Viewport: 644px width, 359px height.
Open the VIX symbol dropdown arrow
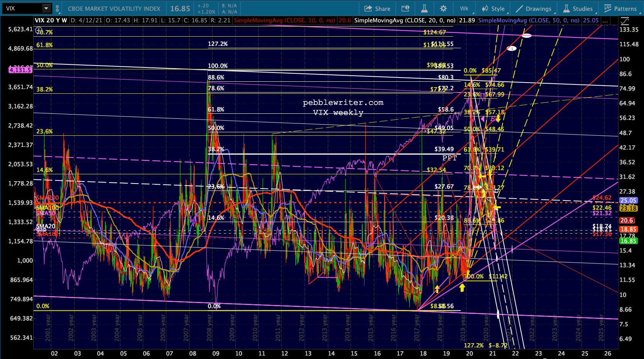point(46,8)
